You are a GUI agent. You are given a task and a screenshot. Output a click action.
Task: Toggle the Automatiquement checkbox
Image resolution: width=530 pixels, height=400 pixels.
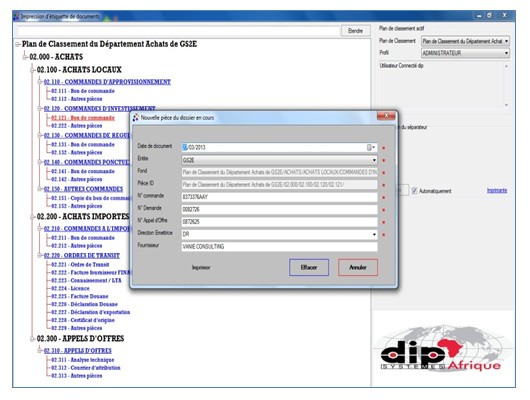pos(414,191)
